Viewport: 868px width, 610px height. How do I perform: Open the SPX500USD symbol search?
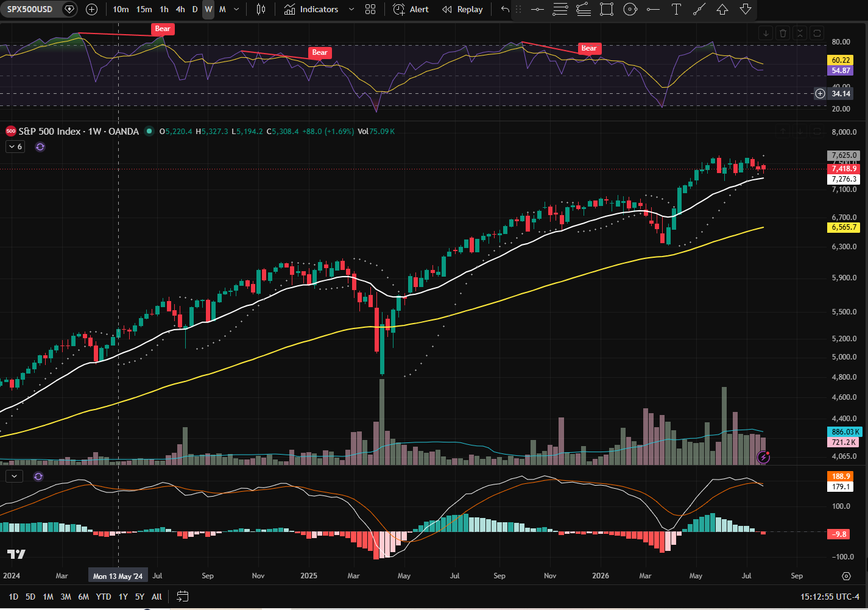30,9
